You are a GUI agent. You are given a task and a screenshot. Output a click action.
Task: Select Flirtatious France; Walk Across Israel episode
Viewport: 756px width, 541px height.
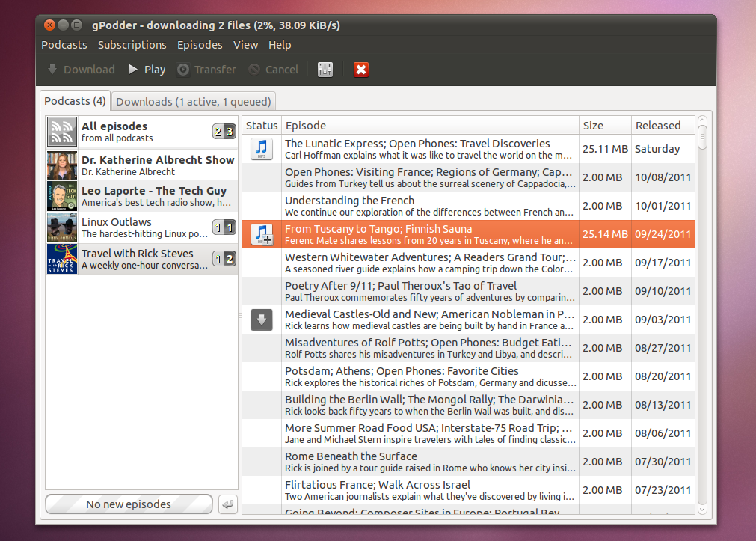[468, 491]
